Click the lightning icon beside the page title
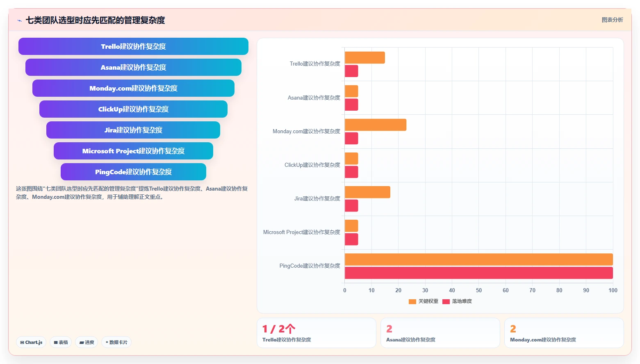Viewport: 640px width, 364px height. click(x=19, y=20)
